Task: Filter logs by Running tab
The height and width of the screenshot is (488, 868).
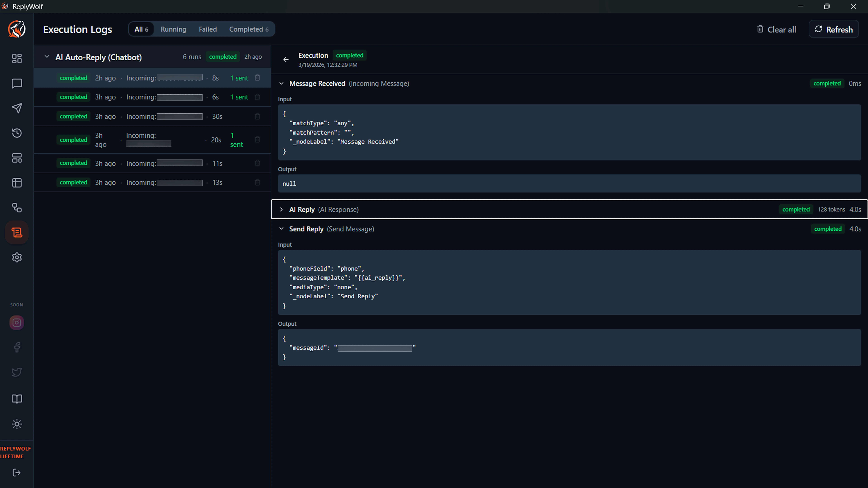Action: [x=173, y=29]
